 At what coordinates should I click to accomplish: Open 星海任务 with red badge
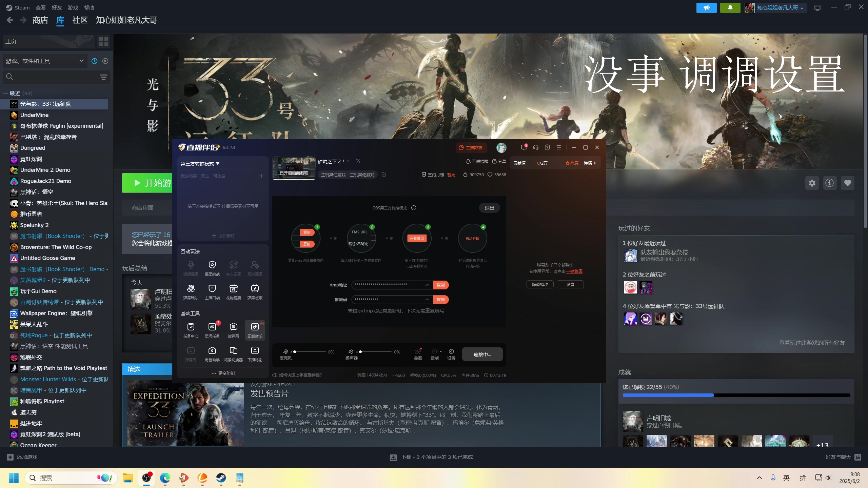(212, 330)
